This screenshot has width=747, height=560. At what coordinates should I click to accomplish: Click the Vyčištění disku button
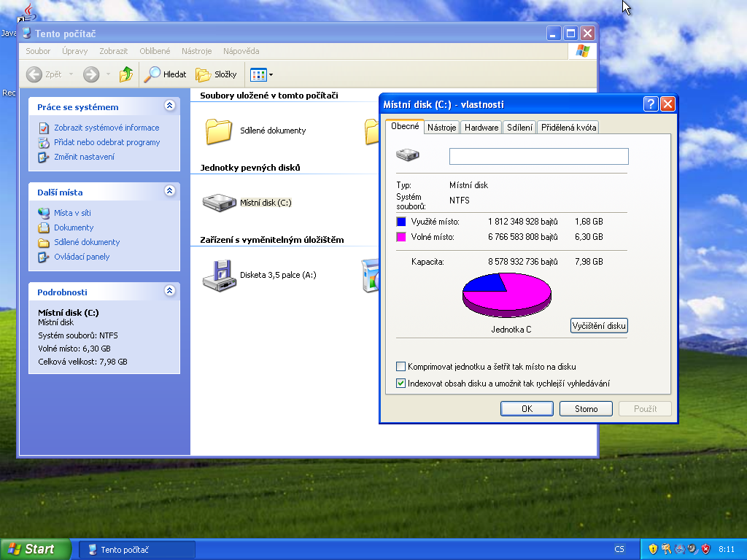(599, 326)
